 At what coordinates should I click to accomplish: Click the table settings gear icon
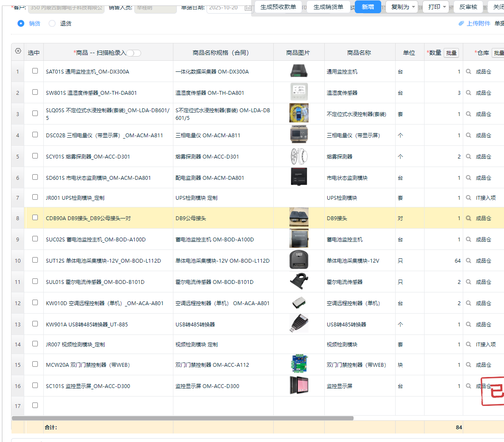(18, 51)
